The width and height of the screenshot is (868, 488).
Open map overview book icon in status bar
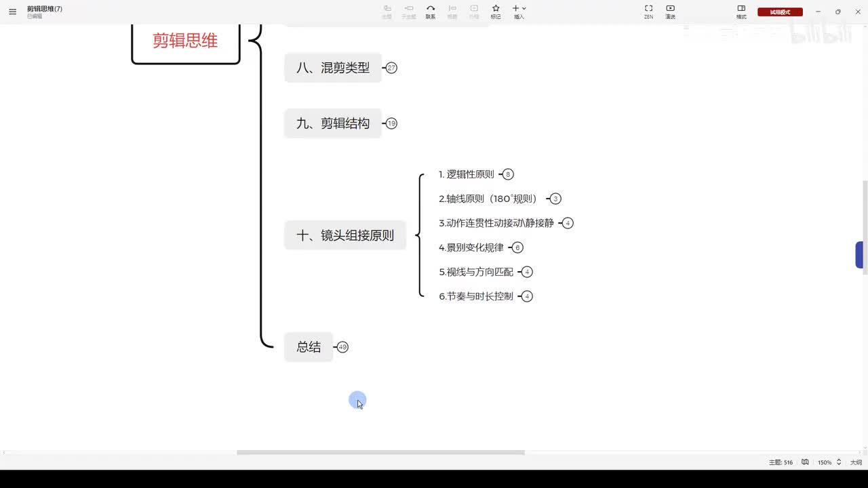point(805,462)
